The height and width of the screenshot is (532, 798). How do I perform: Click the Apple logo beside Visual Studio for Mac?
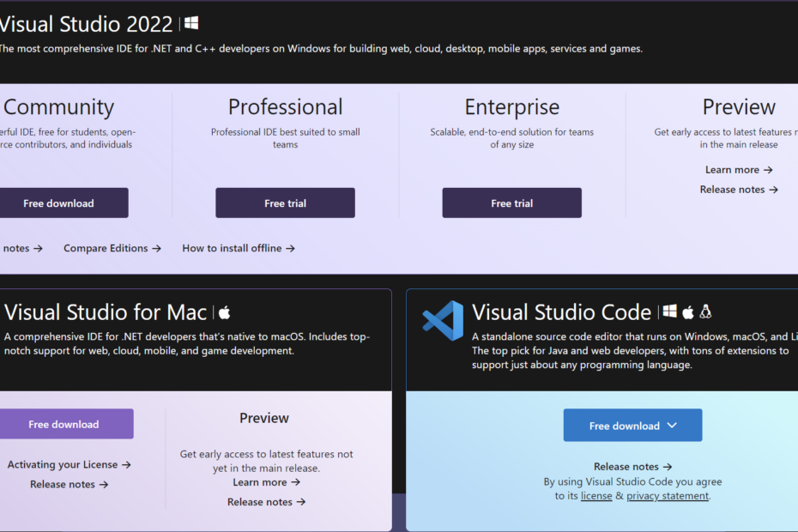(223, 311)
